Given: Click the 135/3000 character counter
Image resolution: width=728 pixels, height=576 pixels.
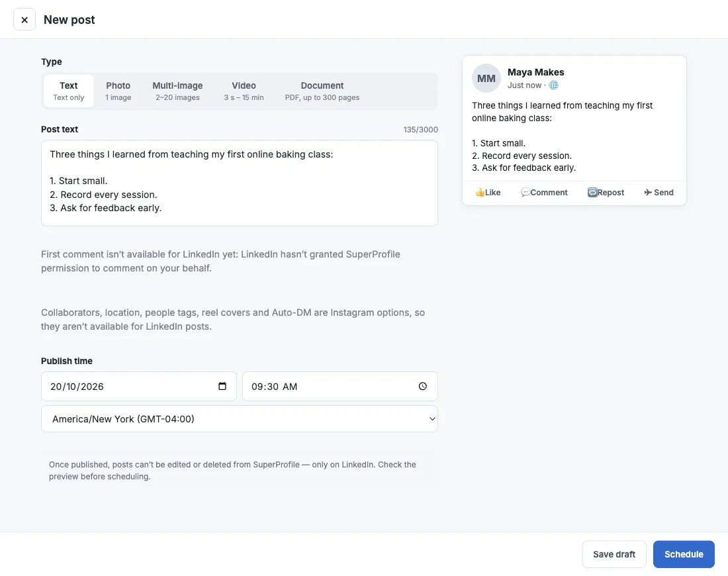Looking at the screenshot, I should [420, 130].
